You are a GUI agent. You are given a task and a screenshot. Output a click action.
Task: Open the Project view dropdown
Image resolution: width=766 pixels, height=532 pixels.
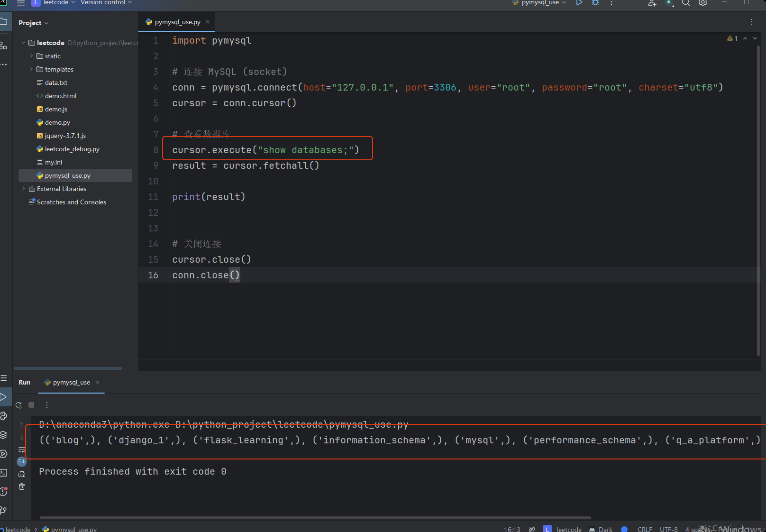click(34, 23)
